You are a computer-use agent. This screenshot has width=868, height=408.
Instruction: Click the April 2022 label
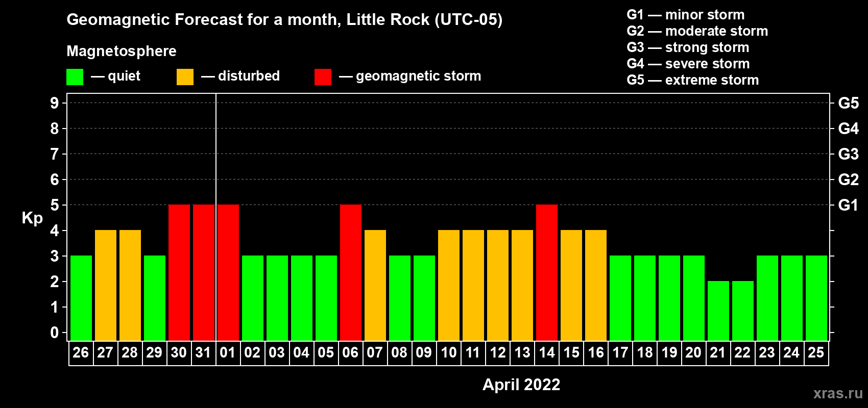(521, 385)
